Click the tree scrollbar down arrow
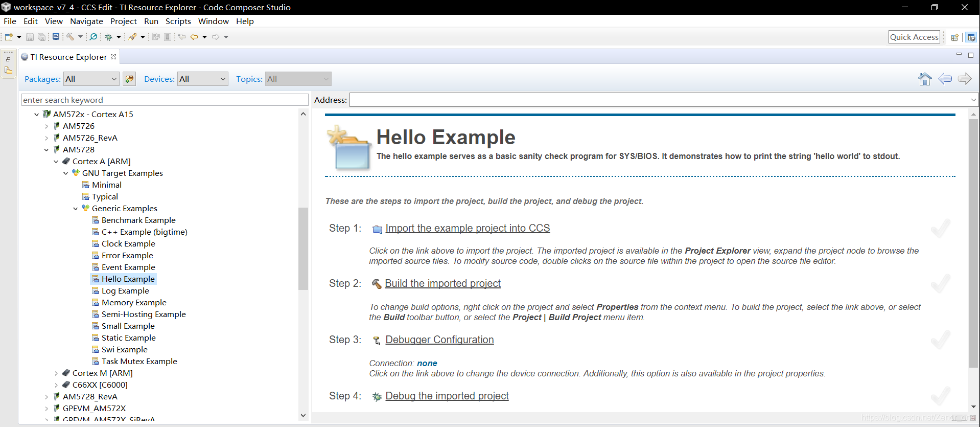 pos(303,415)
